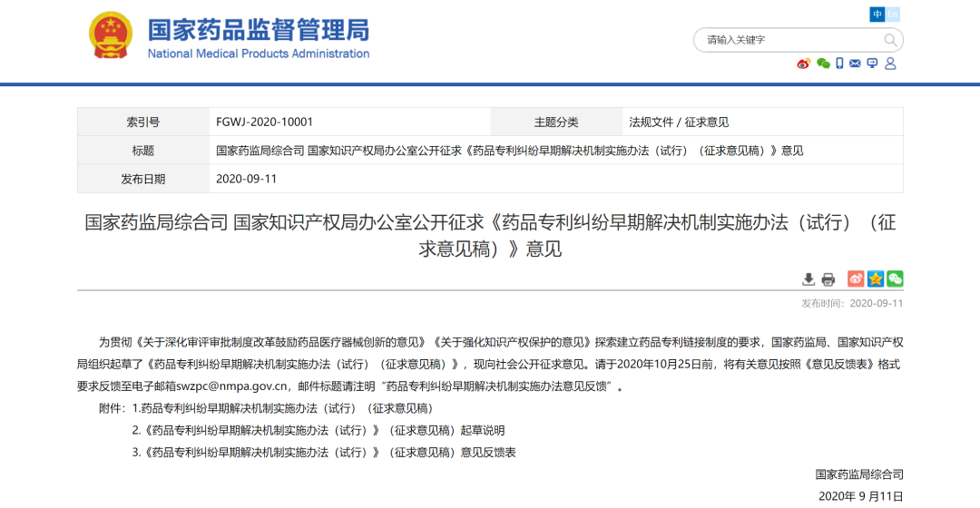Screen dimensions: 980x508
Task: Print the page with printer icon
Action: pos(828,279)
